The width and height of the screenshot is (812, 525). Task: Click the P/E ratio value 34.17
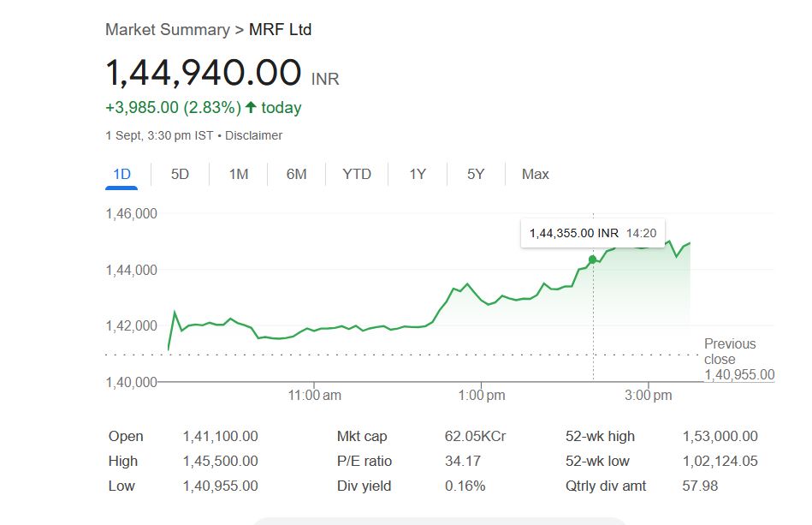462,461
